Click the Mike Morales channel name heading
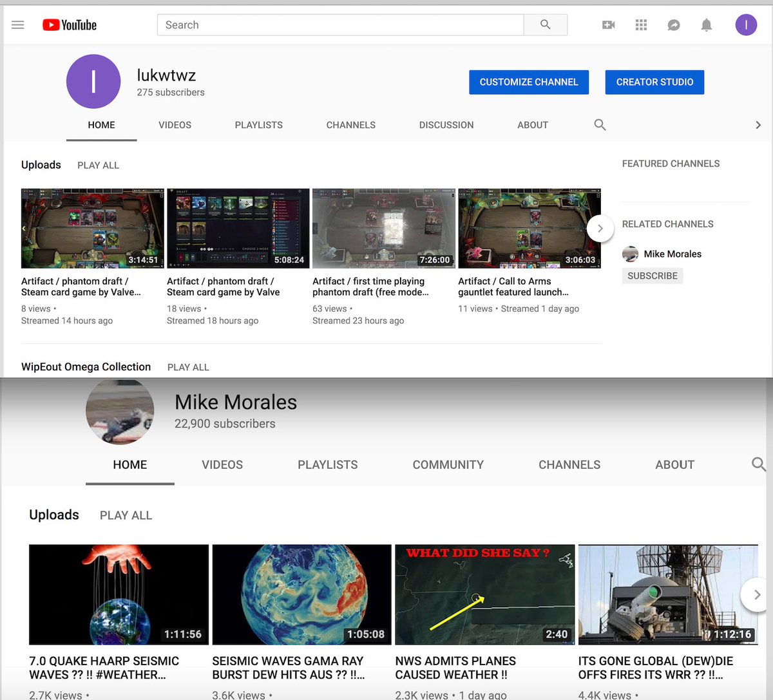The image size is (773, 700). [x=236, y=402]
